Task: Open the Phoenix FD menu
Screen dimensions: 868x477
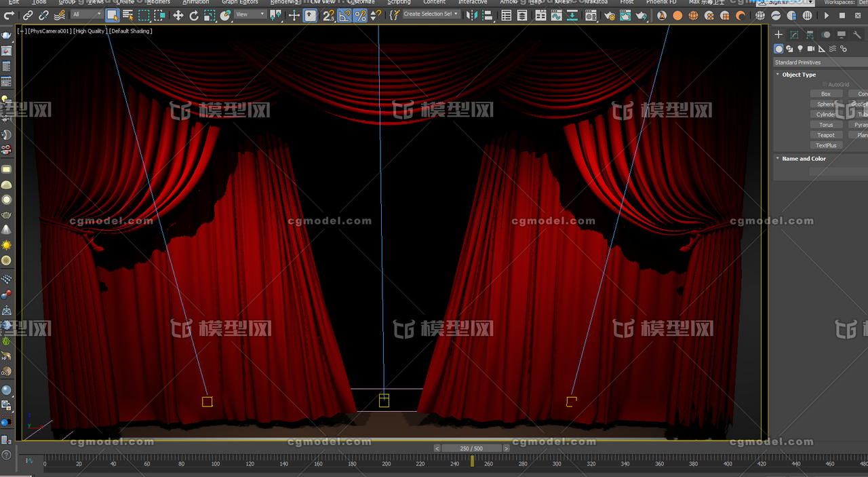Action: (660, 2)
